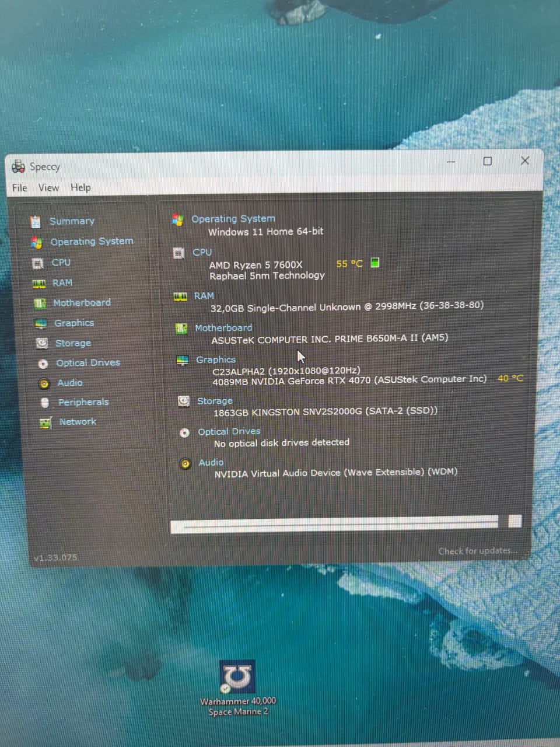Open the Help menu
Image resolution: width=560 pixels, height=747 pixels.
[80, 188]
